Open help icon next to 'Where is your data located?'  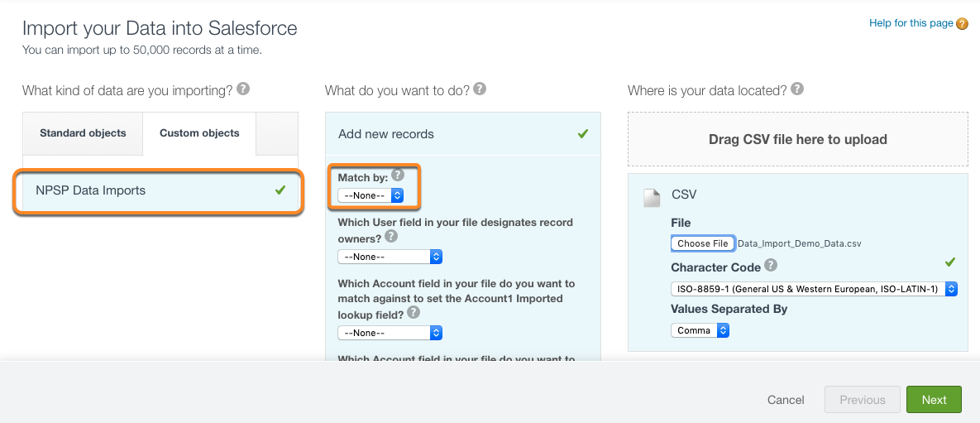(797, 89)
